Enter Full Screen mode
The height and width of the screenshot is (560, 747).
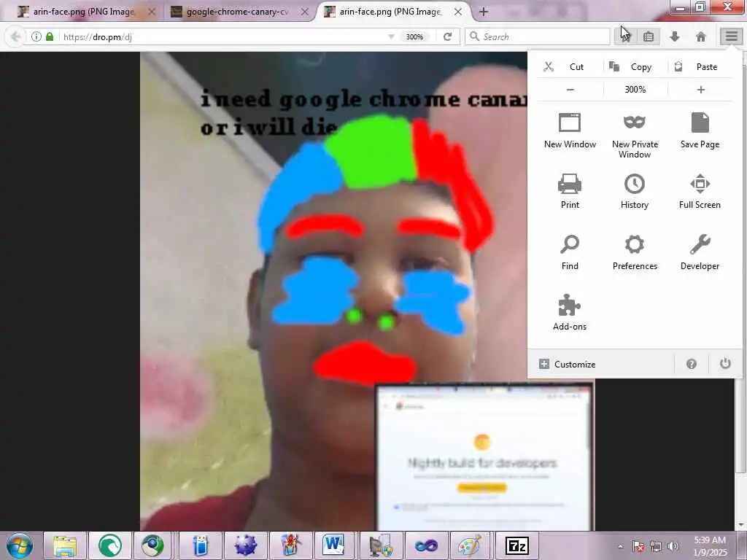(700, 192)
